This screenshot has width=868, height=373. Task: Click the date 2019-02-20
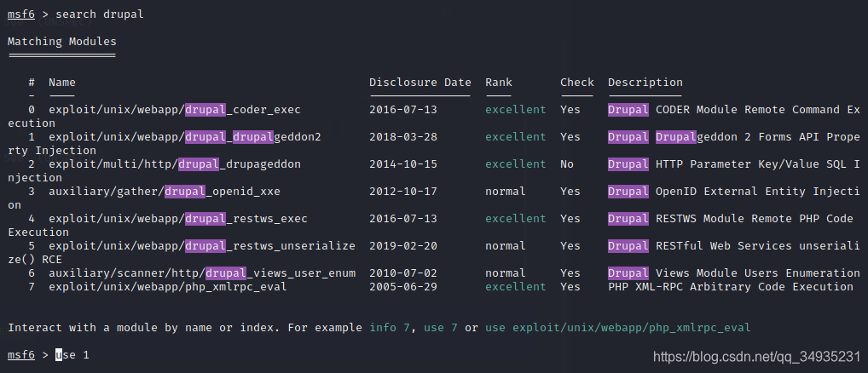403,246
